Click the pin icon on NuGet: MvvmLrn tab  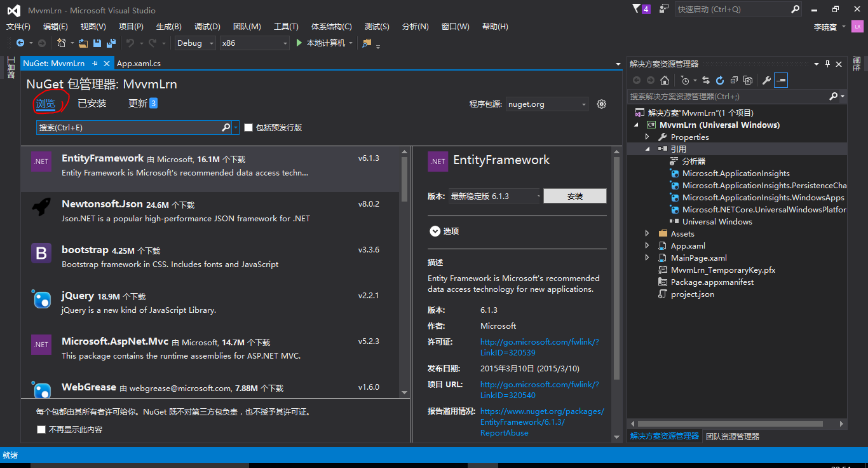coord(95,64)
